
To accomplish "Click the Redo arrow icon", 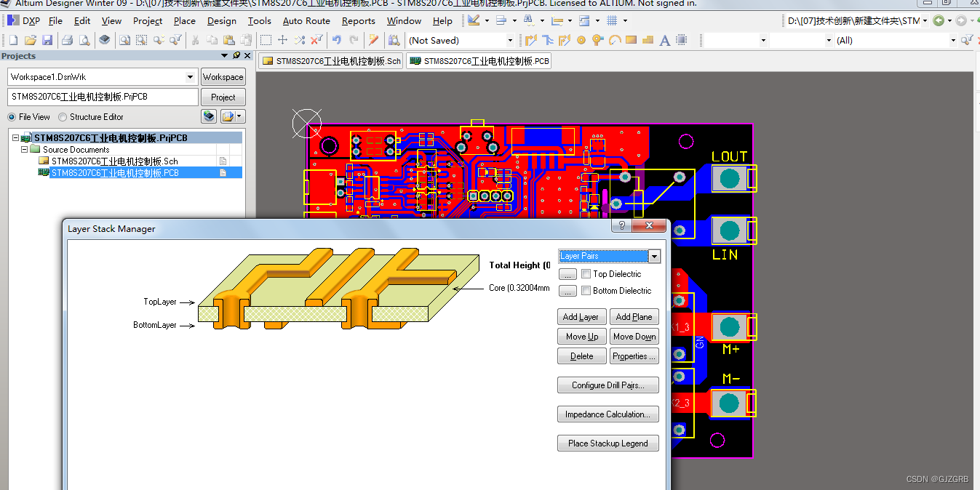I will pyautogui.click(x=354, y=40).
